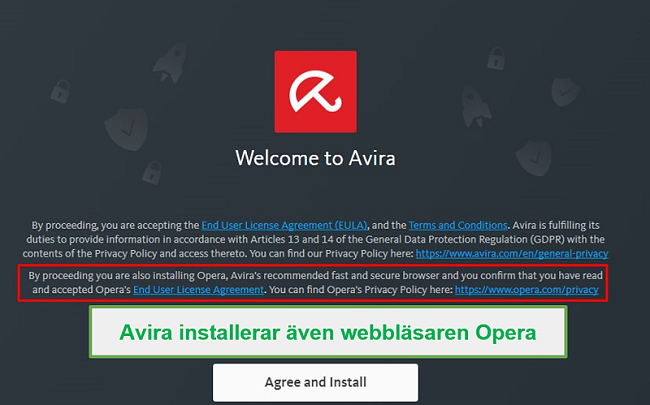Click the Welcome to Avira heading

(315, 158)
